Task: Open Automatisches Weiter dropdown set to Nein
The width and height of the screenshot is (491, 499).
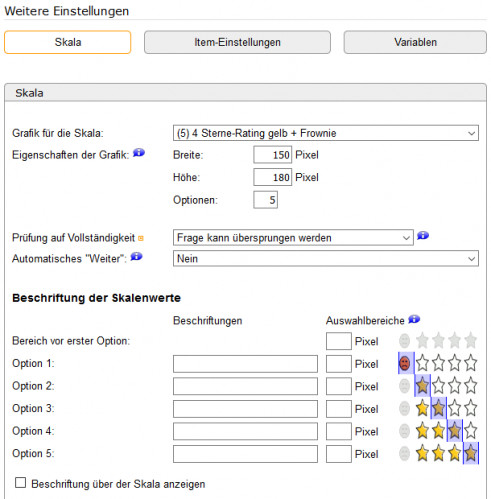Action: pos(326,259)
